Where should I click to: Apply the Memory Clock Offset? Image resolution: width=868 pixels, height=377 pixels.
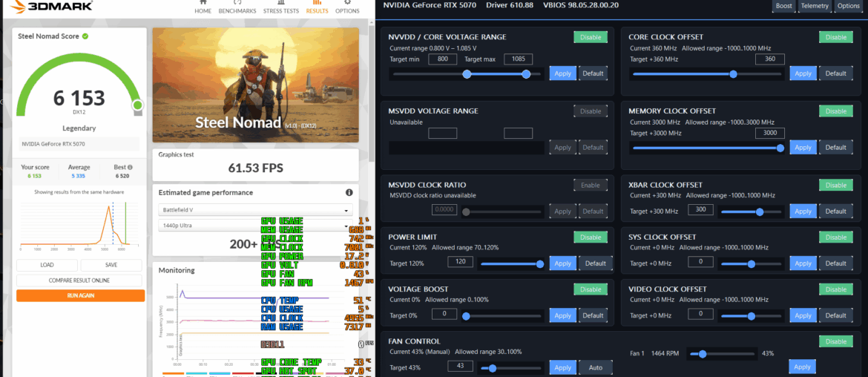[803, 147]
